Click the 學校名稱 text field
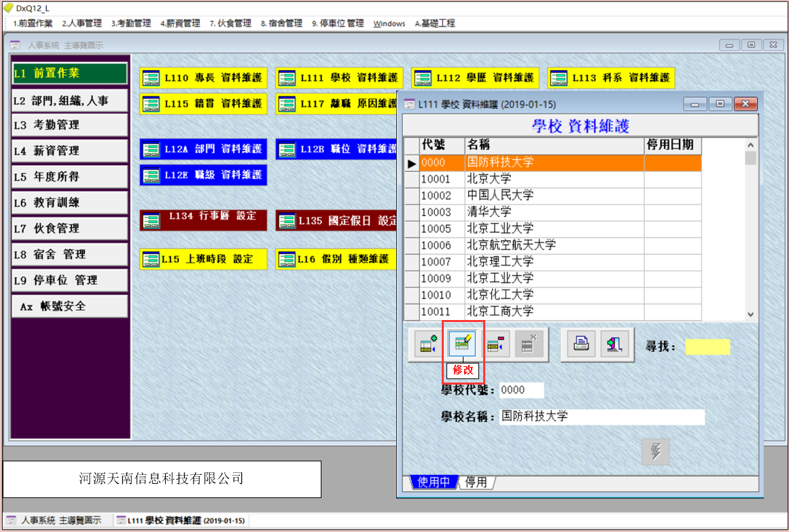Viewport: 789px width, 532px height. point(601,416)
